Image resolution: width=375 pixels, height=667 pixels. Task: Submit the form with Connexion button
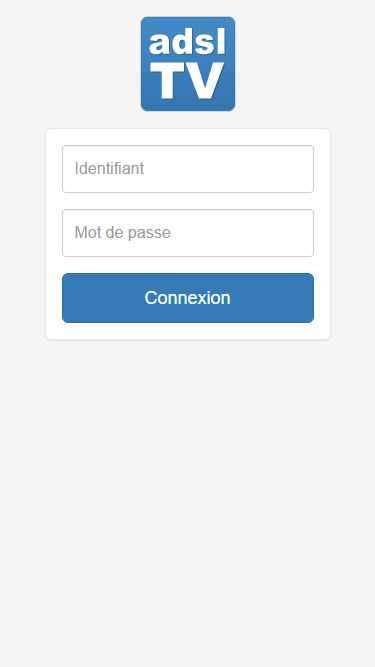188,298
